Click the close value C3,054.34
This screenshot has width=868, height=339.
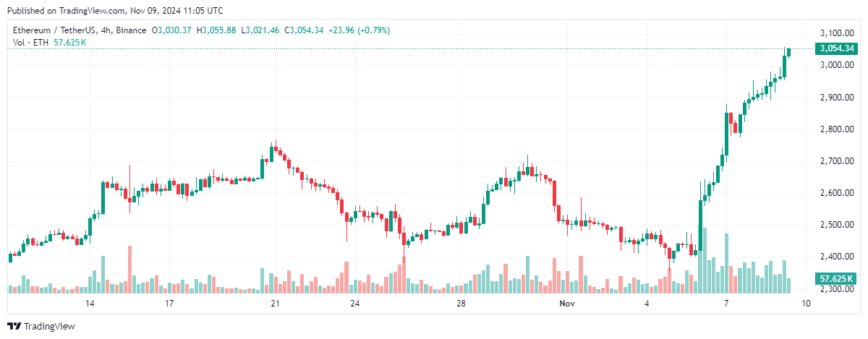point(304,30)
